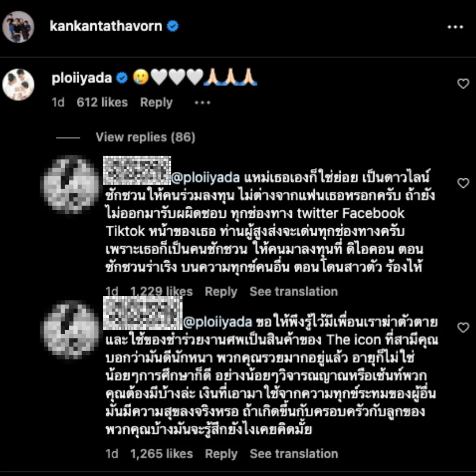Open the ploiiyada username on the comment
The image size is (476, 476).
(82, 78)
